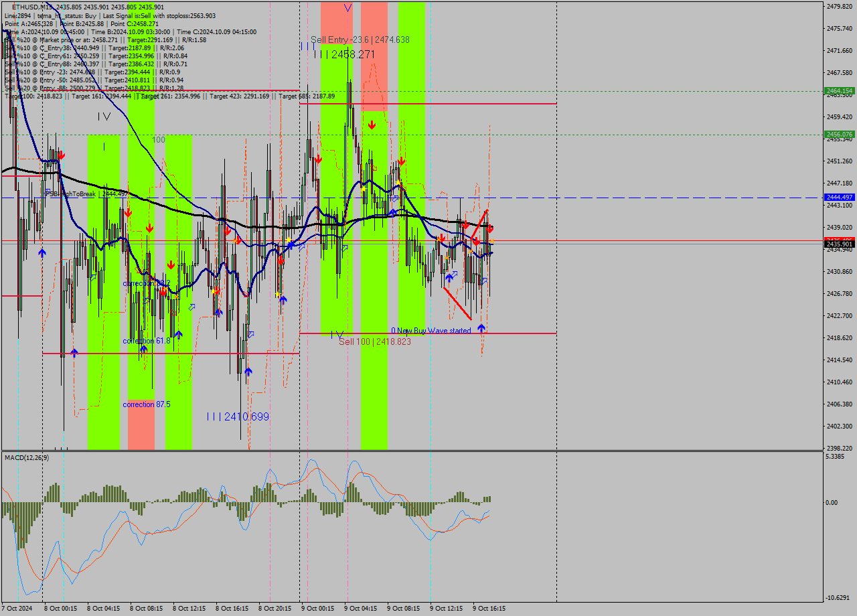The image size is (857, 616).
Task: Click the 9 Oct 08:15 time label
Action: point(404,609)
